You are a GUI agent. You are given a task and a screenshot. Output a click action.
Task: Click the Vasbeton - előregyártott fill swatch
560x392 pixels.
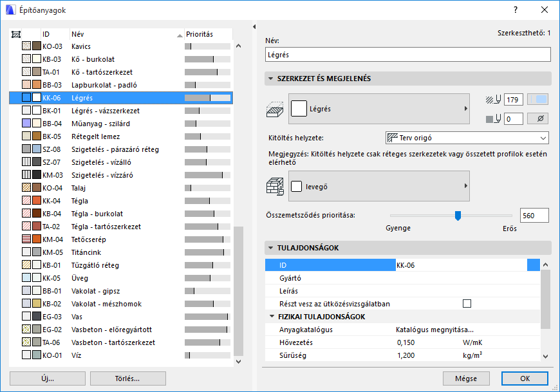point(26,330)
